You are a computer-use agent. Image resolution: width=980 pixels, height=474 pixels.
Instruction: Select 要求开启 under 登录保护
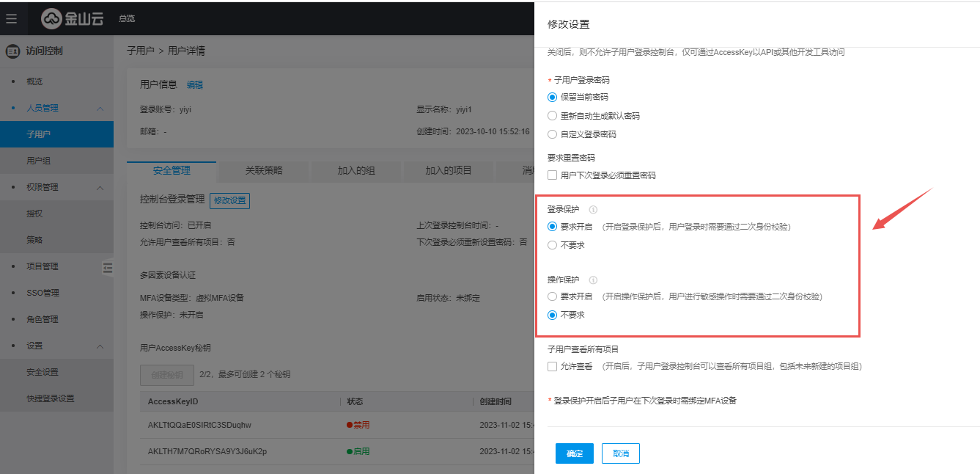click(x=553, y=226)
